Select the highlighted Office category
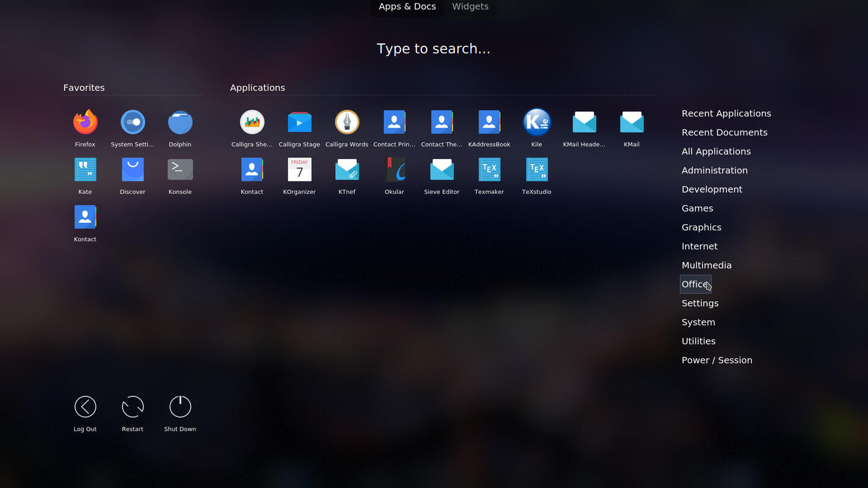The height and width of the screenshot is (488, 868). 696,284
